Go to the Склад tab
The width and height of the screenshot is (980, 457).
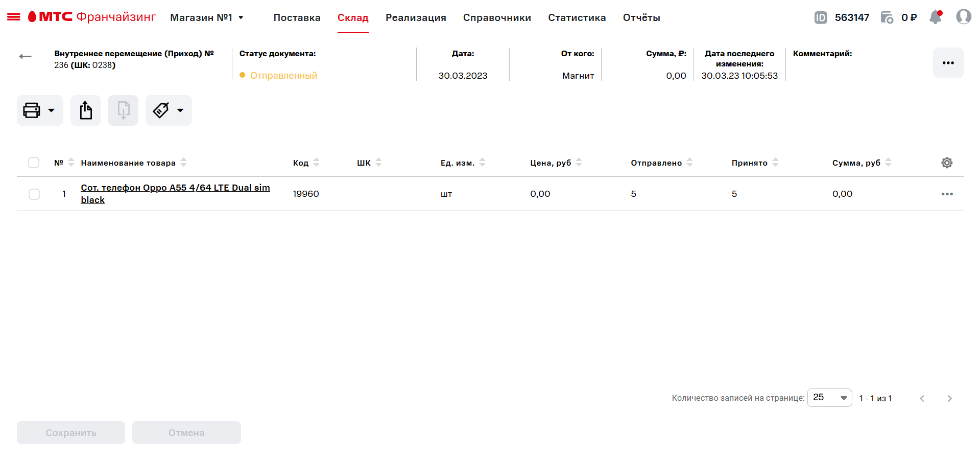point(353,17)
